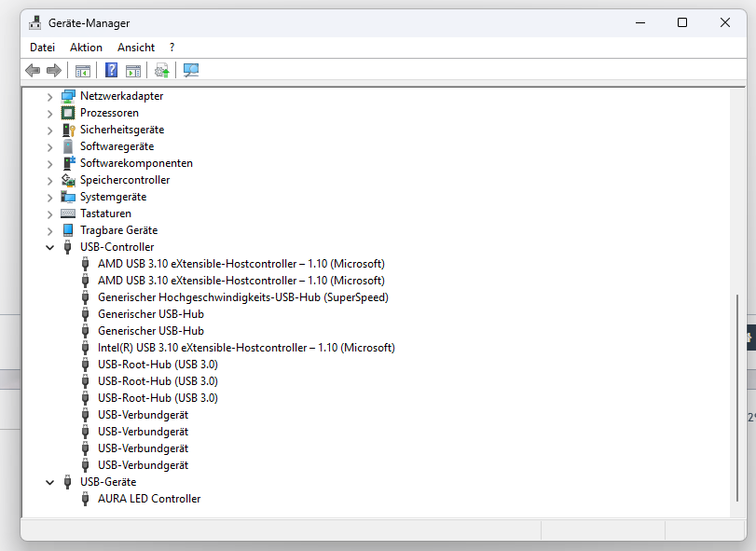
Task: Click the Softwarekomponenten puzzle icon
Action: (x=69, y=163)
